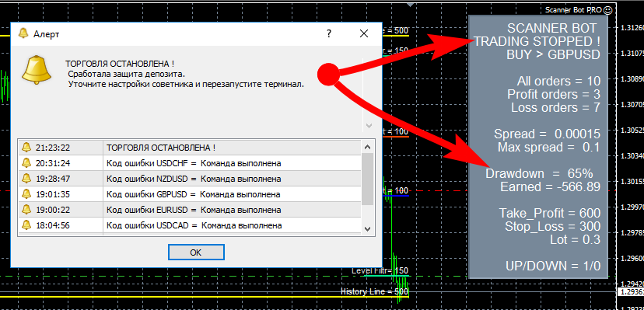Click the large golden bell alert icon
644x310 pixels.
pyautogui.click(x=37, y=71)
